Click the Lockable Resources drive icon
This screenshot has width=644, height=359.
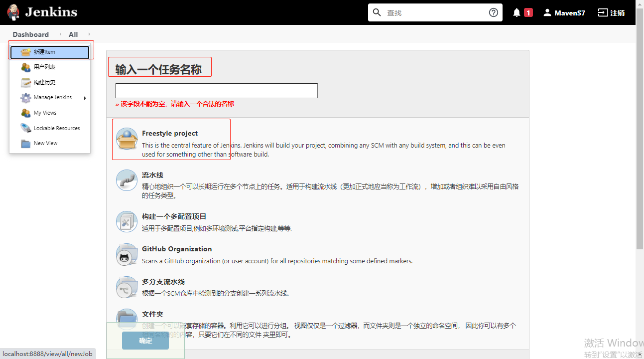(x=26, y=128)
